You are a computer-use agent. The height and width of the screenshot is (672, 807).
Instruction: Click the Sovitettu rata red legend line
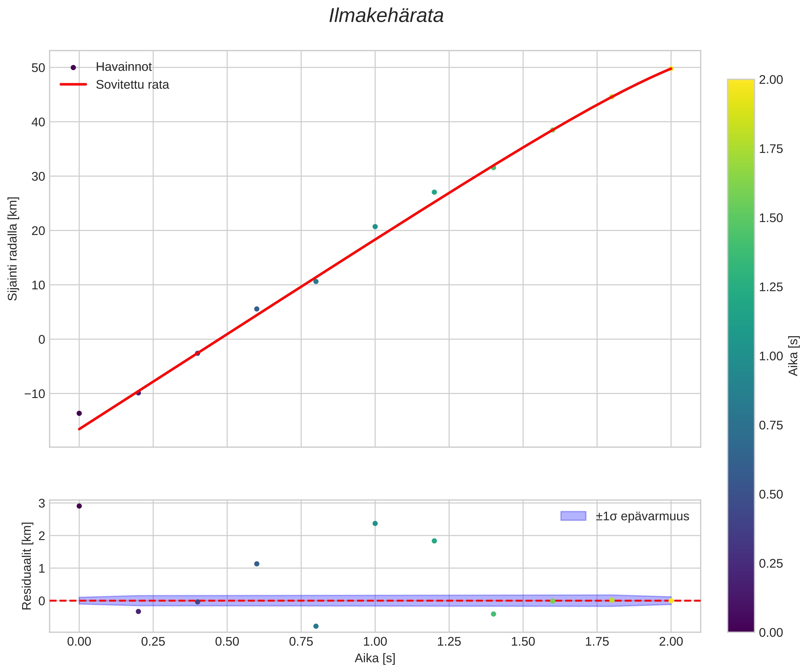[x=73, y=85]
